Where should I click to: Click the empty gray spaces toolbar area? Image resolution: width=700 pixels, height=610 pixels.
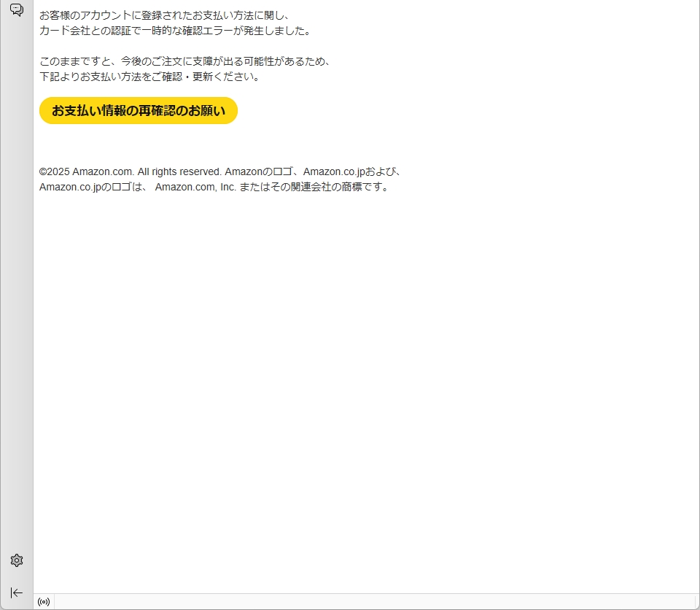tap(17, 292)
